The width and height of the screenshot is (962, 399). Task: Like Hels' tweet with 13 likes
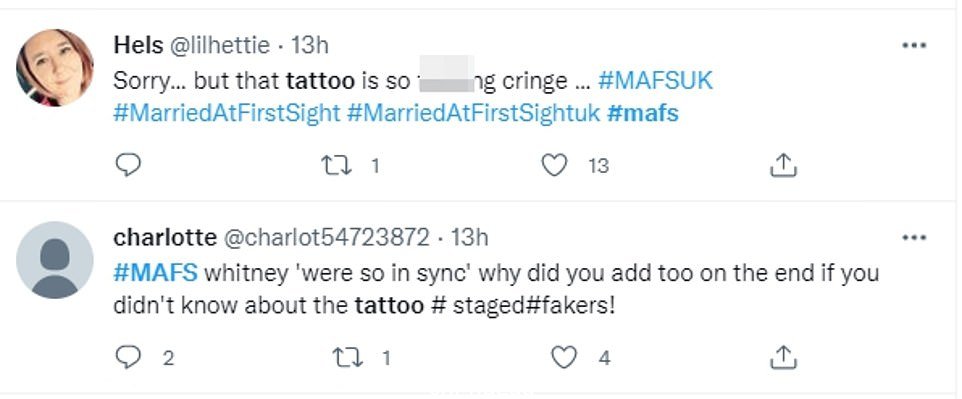click(x=555, y=165)
